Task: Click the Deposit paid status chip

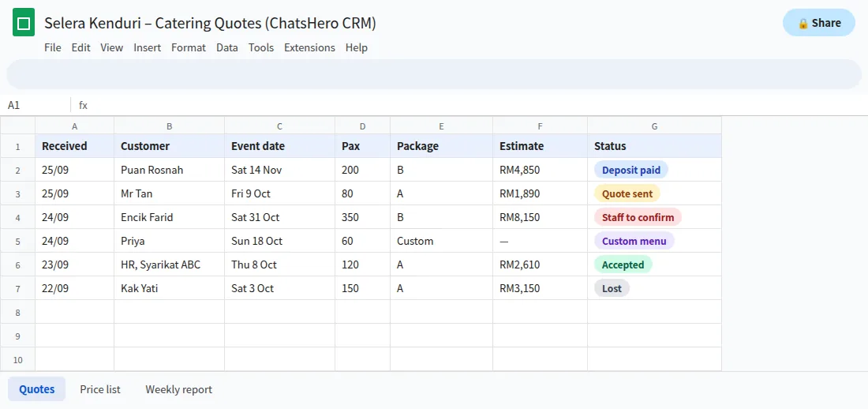Action: coord(631,170)
